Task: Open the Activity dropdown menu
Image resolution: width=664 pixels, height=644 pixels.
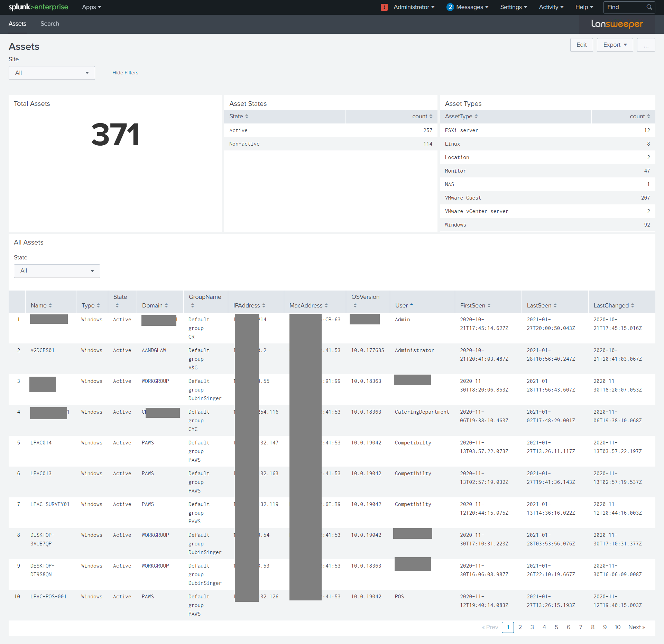Action: (551, 7)
